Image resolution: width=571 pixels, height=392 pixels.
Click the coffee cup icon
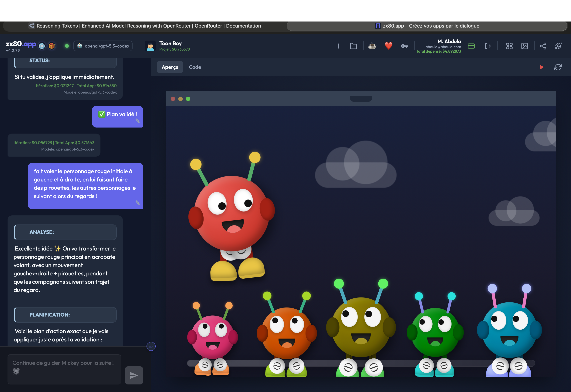372,46
